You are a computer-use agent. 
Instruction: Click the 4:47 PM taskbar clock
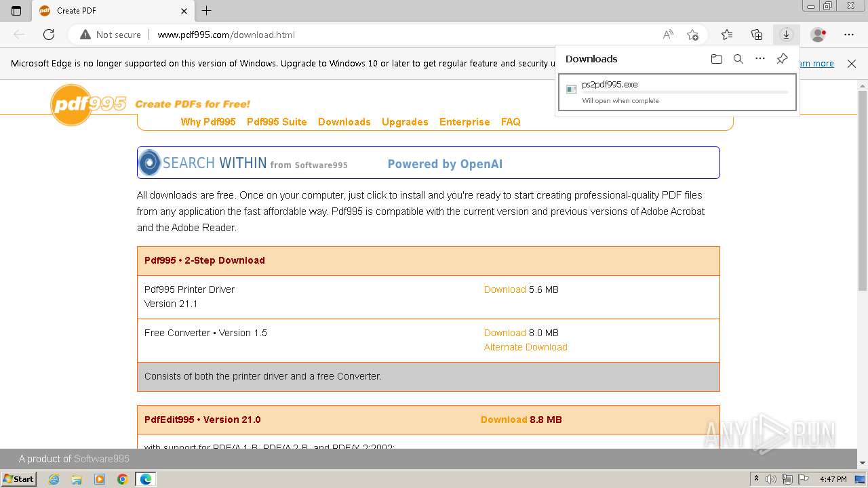(833, 479)
